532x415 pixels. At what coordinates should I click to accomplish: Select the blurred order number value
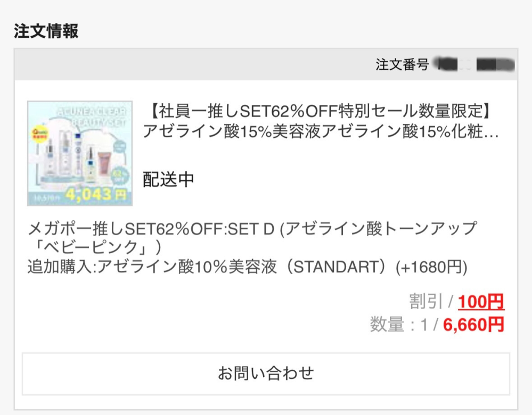(475, 64)
